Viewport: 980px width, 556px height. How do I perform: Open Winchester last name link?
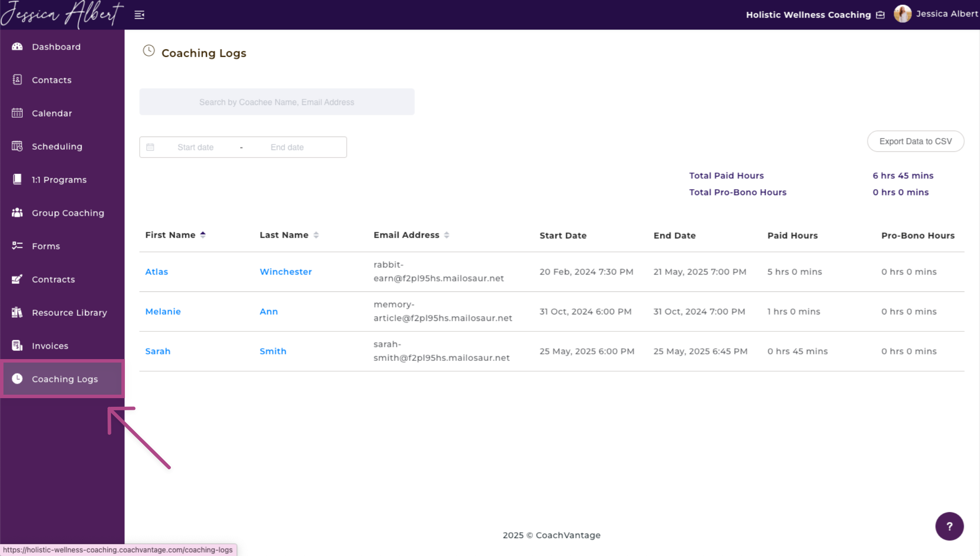click(x=286, y=271)
